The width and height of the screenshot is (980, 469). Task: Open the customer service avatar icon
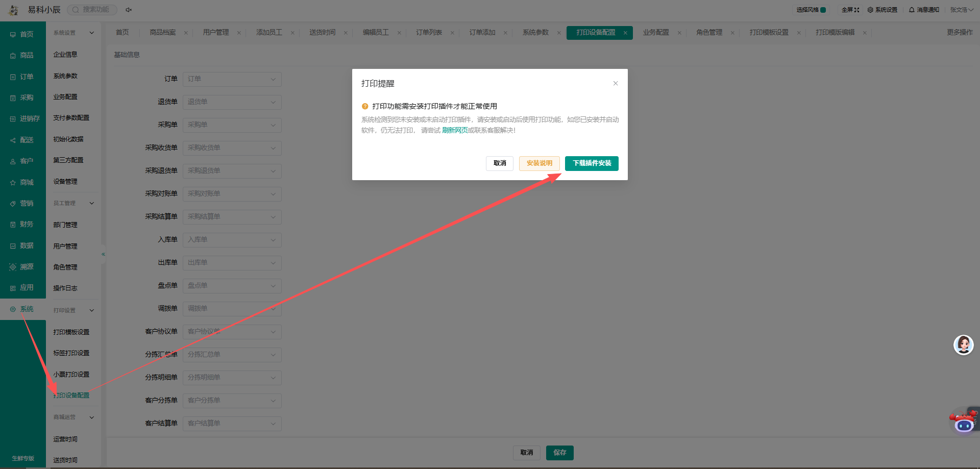[964, 345]
